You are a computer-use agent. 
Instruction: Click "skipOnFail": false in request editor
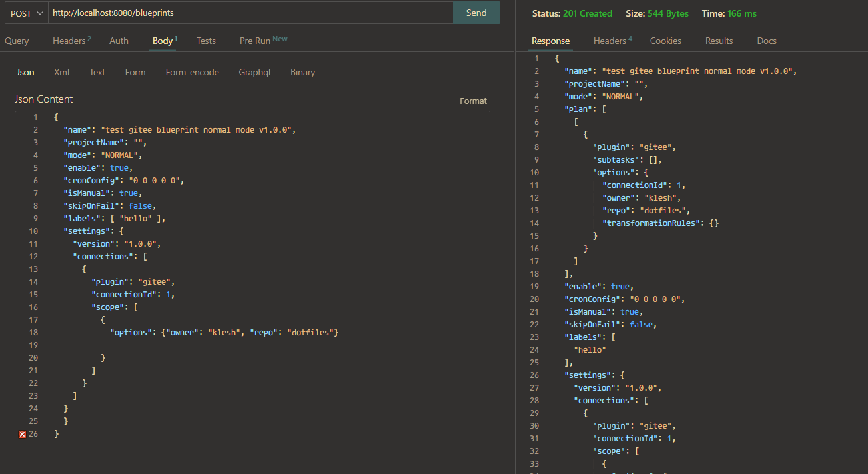click(109, 206)
